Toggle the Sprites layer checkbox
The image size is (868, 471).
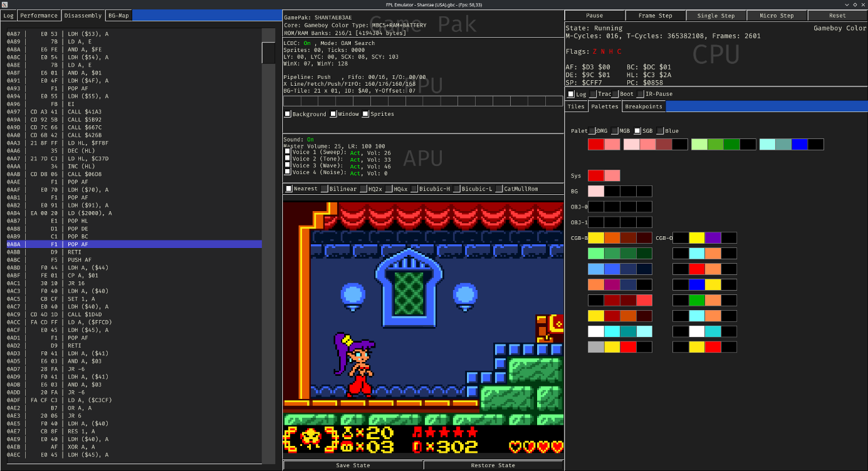tap(366, 114)
